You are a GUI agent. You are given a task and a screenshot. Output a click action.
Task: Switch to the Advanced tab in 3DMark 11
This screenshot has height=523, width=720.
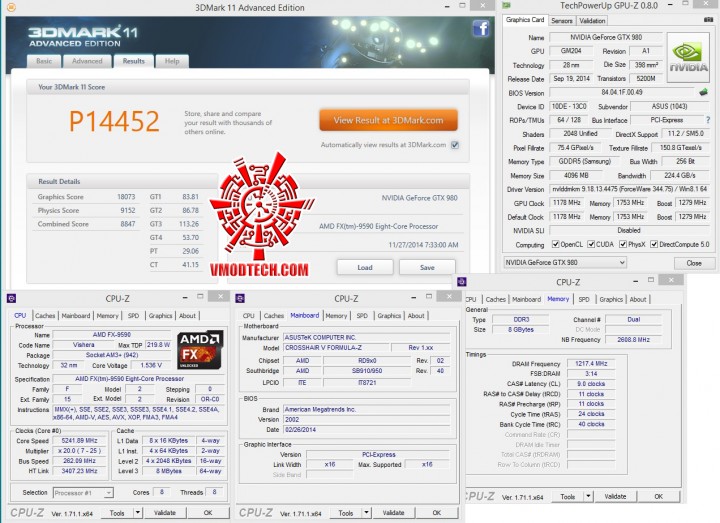pos(87,61)
